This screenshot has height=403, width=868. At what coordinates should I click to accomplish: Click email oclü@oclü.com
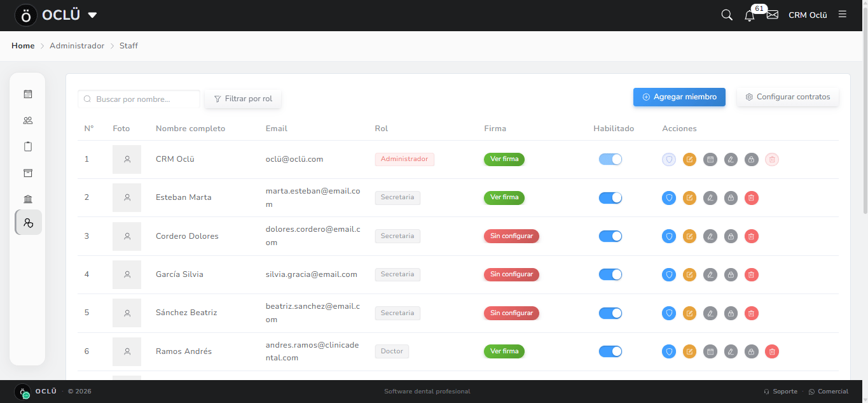[x=294, y=159]
